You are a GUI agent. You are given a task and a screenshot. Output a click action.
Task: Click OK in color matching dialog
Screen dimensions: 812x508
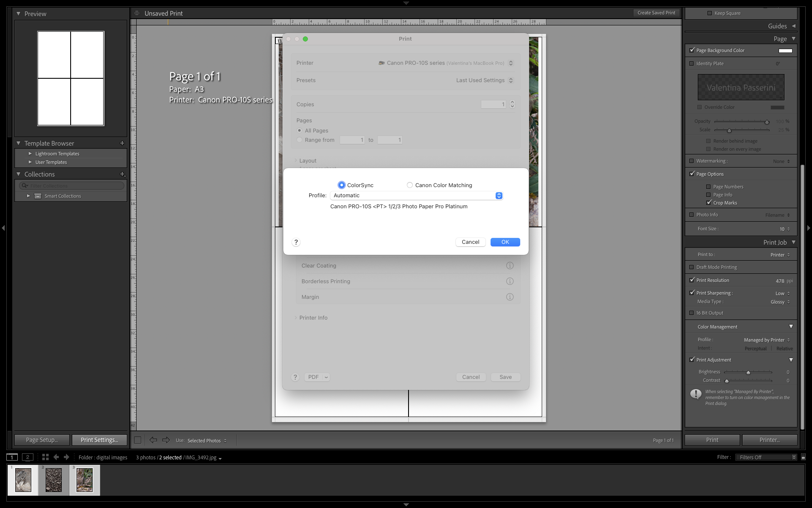coord(505,242)
